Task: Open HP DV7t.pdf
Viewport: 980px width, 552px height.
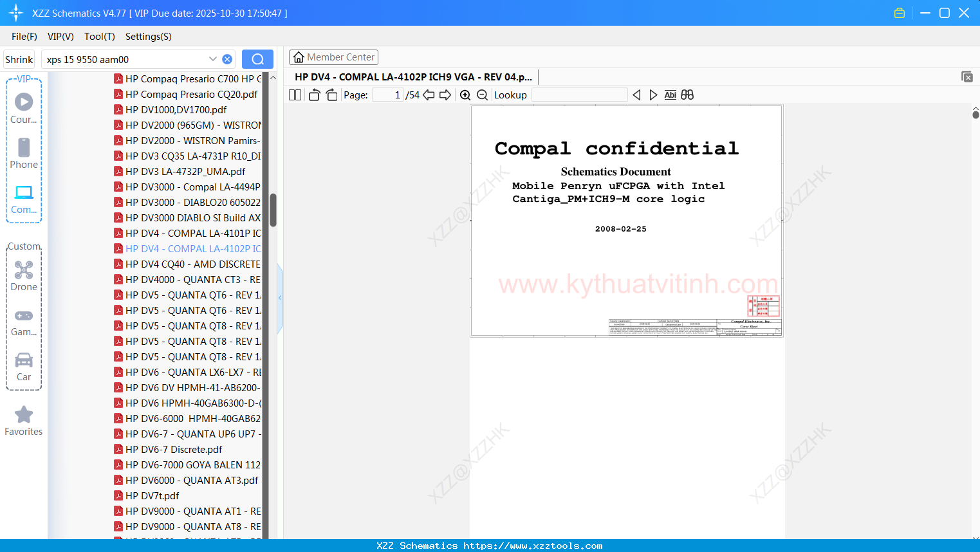Action: coord(147,495)
